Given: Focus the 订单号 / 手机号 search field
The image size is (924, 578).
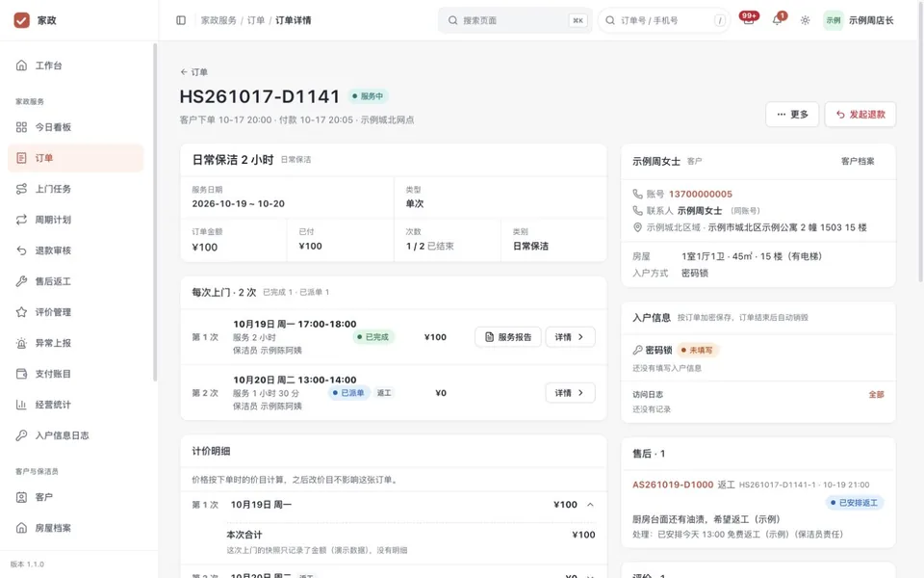Looking at the screenshot, I should pyautogui.click(x=664, y=20).
